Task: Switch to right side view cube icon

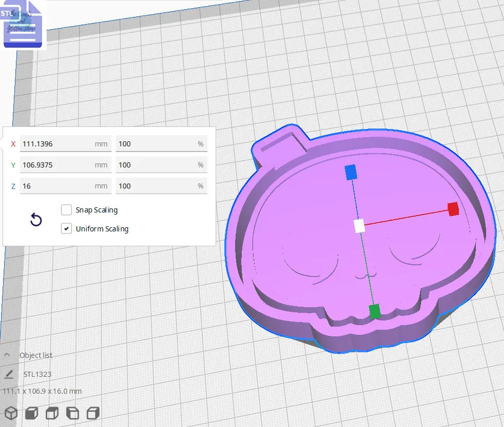Action: click(93, 412)
